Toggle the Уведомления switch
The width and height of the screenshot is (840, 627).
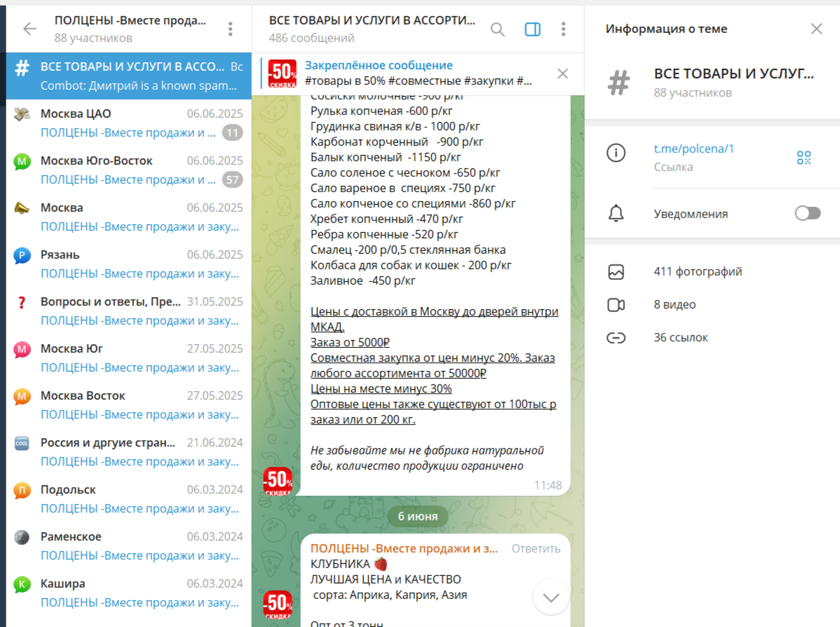[807, 213]
